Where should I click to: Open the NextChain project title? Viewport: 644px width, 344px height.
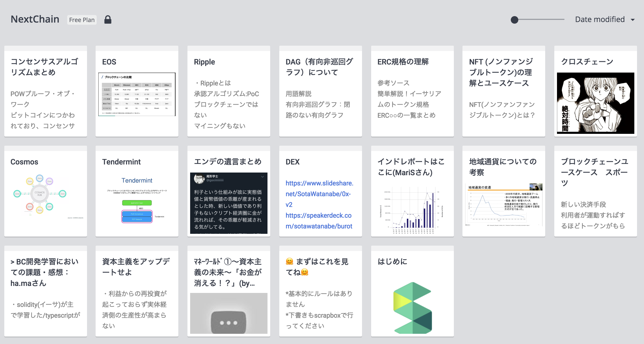(x=35, y=19)
